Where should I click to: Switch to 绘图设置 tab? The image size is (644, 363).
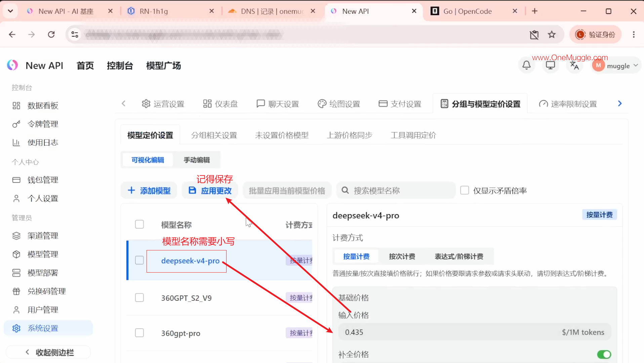coord(339,104)
